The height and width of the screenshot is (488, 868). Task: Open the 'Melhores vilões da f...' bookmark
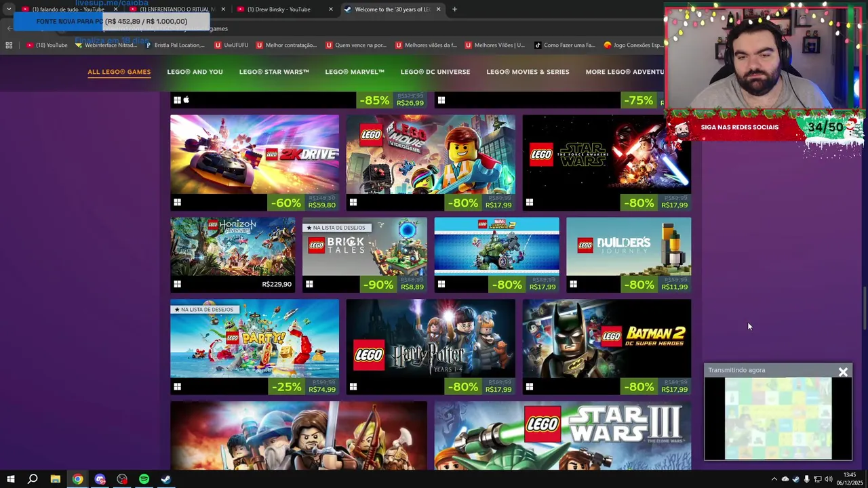tap(426, 45)
